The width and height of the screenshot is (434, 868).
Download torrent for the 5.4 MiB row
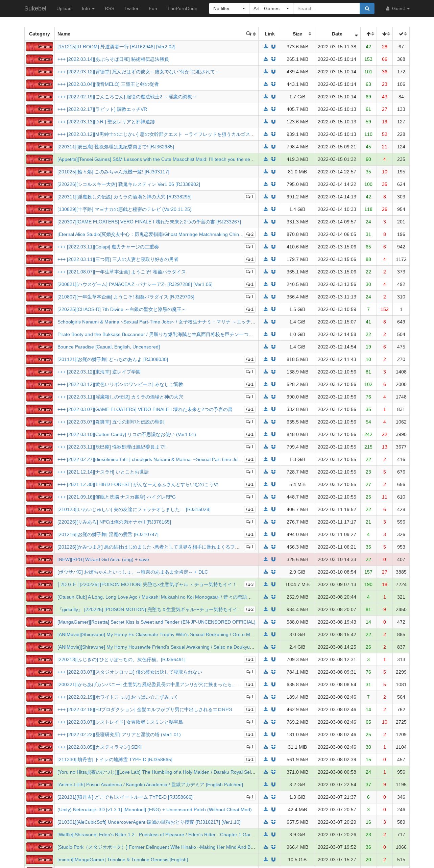click(266, 484)
